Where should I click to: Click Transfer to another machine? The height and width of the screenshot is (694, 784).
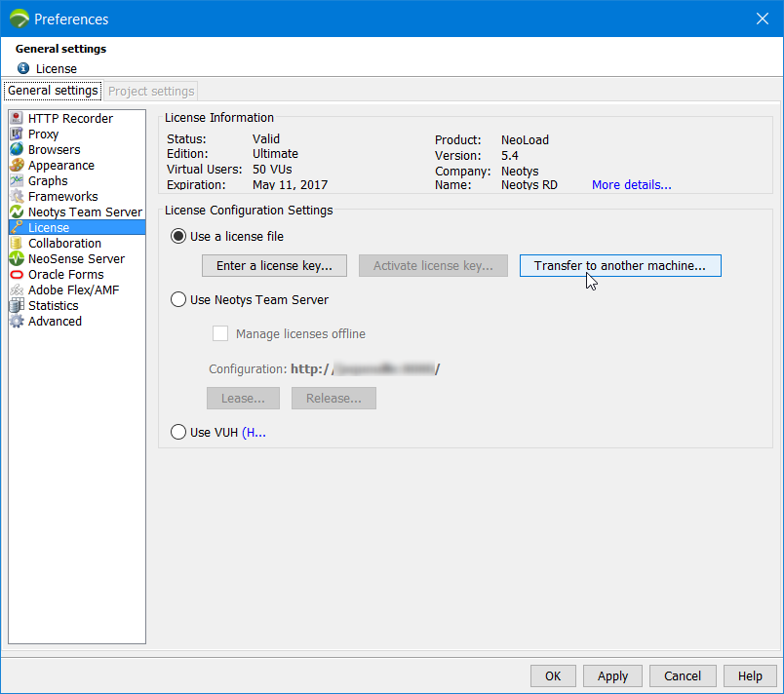[x=620, y=265]
